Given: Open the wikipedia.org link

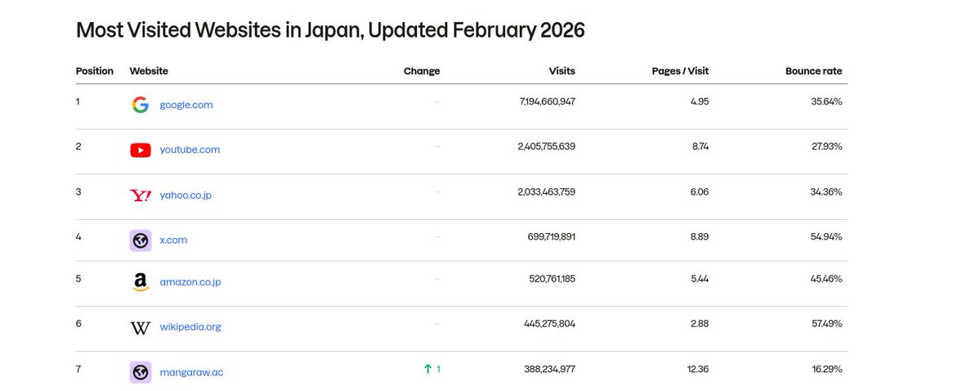Looking at the screenshot, I should click(190, 327).
